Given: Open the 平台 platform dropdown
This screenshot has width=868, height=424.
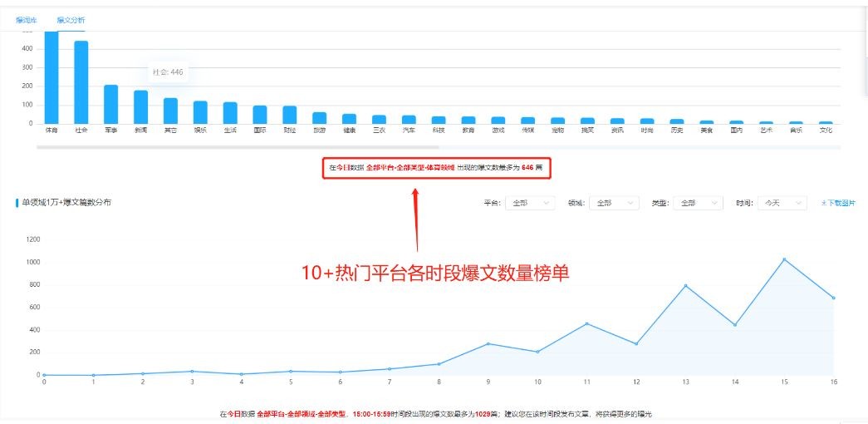Looking at the screenshot, I should pos(531,203).
